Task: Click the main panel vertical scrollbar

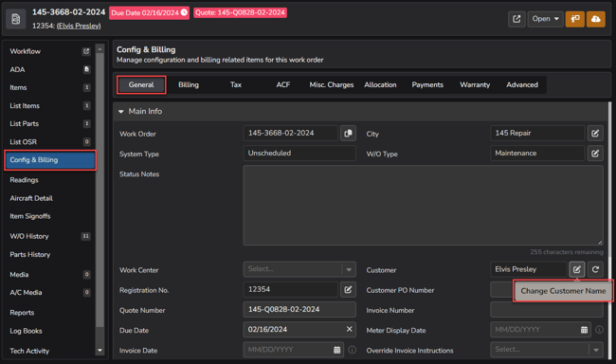Action: click(x=609, y=180)
